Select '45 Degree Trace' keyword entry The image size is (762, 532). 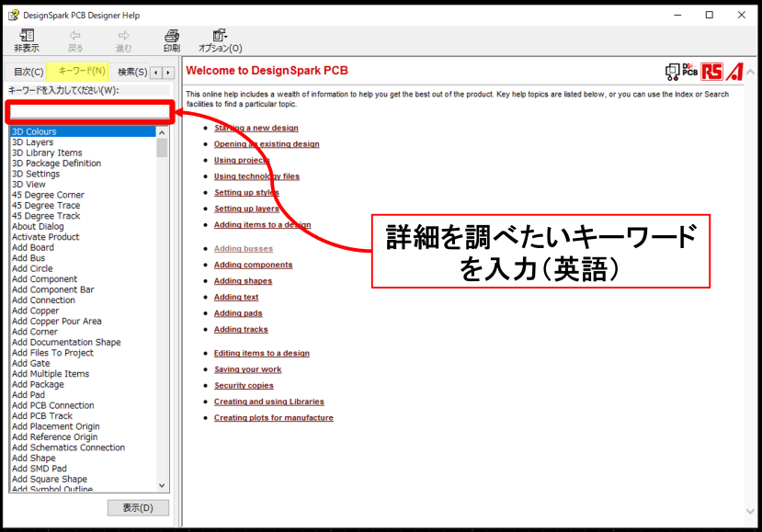click(x=46, y=206)
